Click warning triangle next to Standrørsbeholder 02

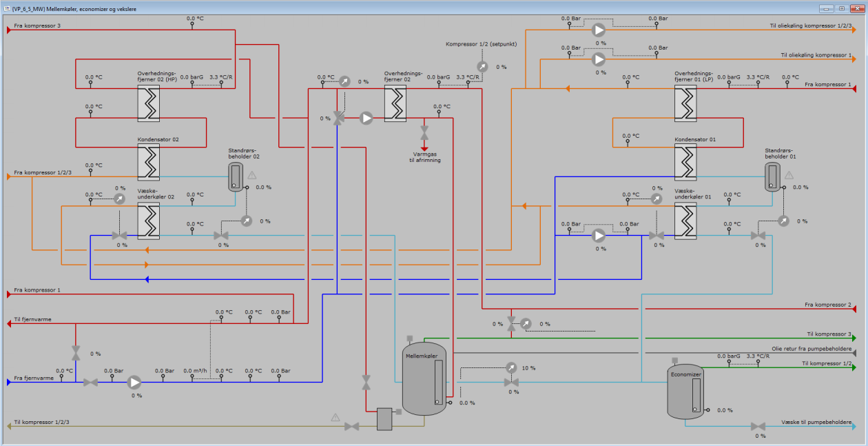click(252, 175)
